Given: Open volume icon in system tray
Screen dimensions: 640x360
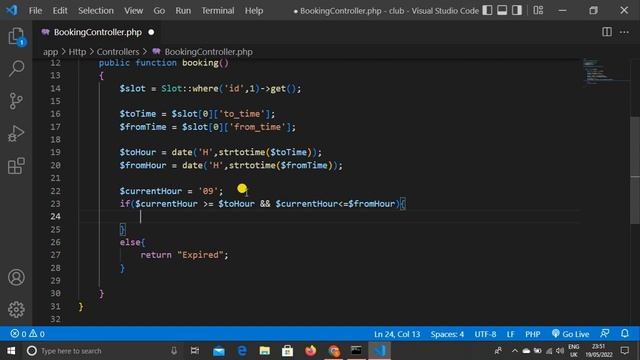Looking at the screenshot, I should point(560,351).
